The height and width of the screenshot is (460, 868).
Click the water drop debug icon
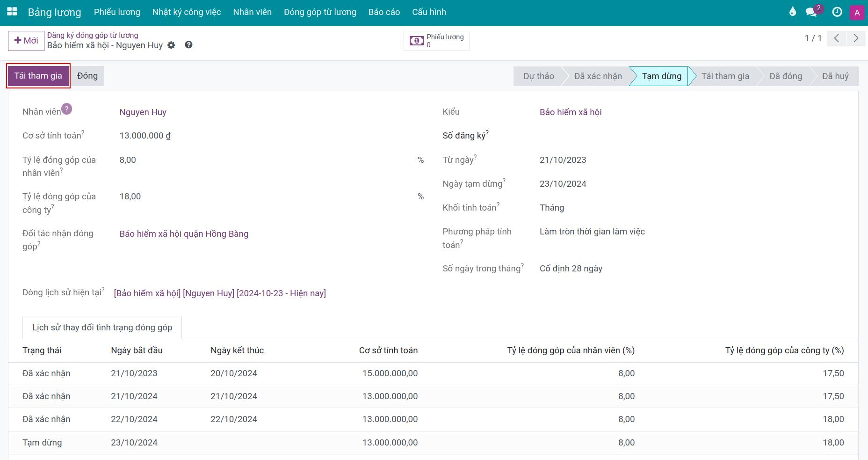point(792,12)
